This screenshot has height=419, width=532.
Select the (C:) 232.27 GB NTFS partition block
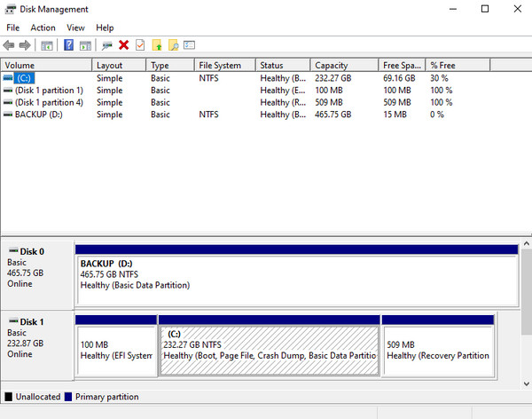(270, 345)
